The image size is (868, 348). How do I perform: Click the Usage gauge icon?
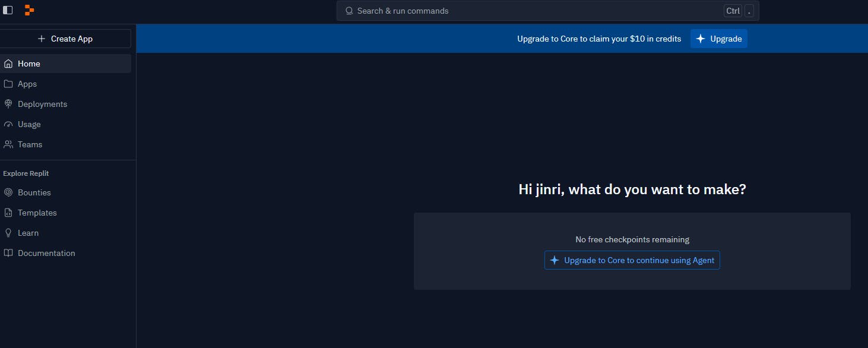pyautogui.click(x=8, y=124)
